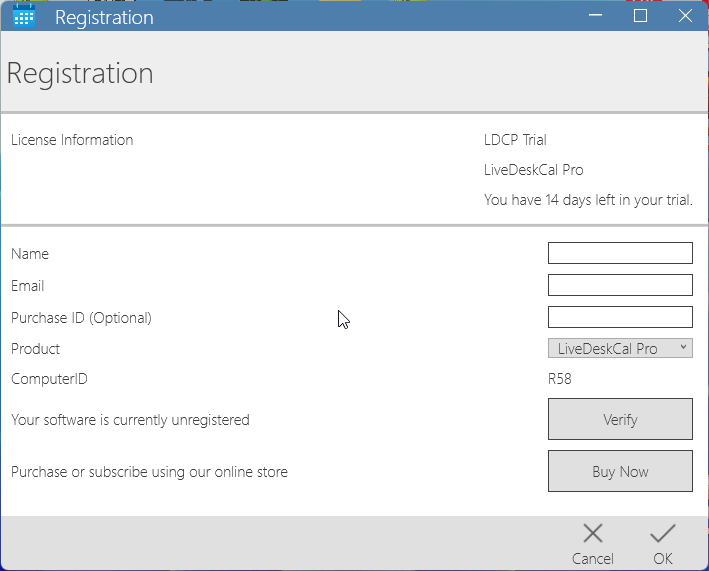Click the large Registration page heading
The image size is (709, 571).
coord(80,73)
